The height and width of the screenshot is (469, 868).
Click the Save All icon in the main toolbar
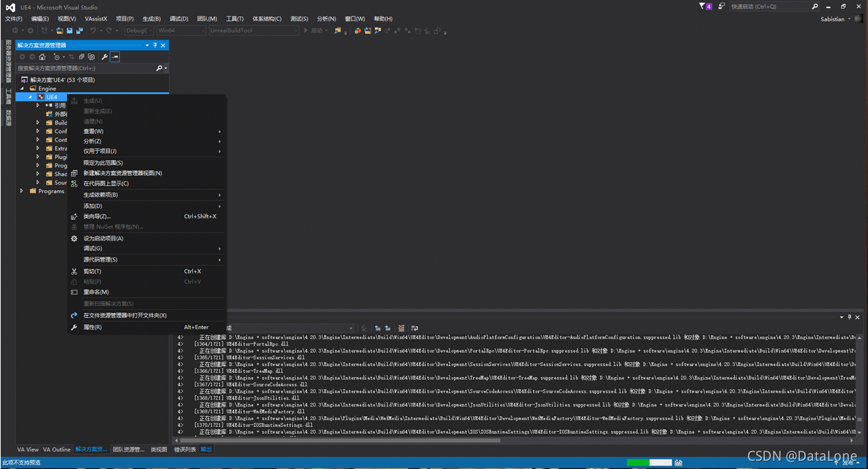(x=80, y=30)
